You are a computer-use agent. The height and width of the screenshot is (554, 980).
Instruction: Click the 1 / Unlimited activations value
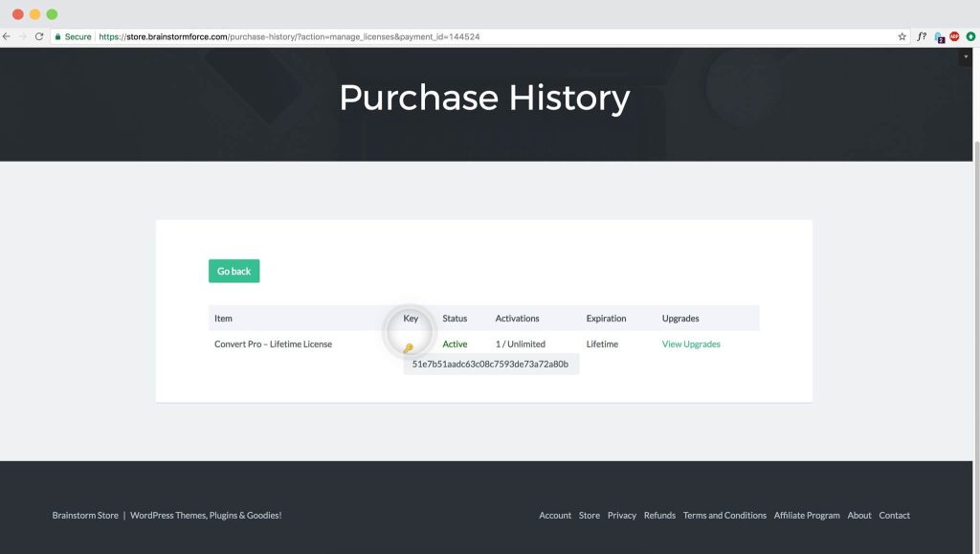point(520,344)
